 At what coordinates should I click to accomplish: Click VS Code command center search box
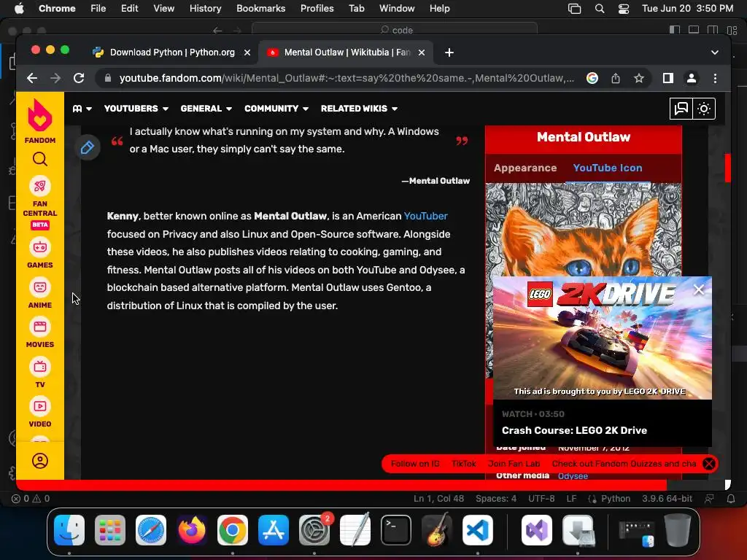tap(395, 30)
